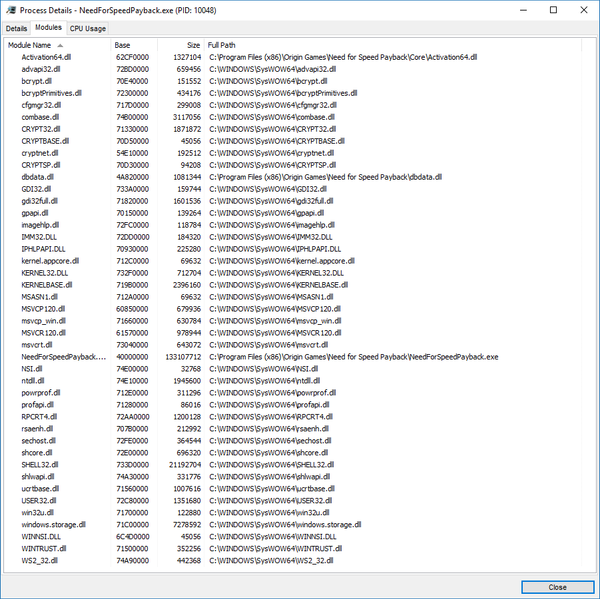Viewport: 600px width, 599px height.
Task: Click the 133107712 size value
Action: (x=183, y=357)
